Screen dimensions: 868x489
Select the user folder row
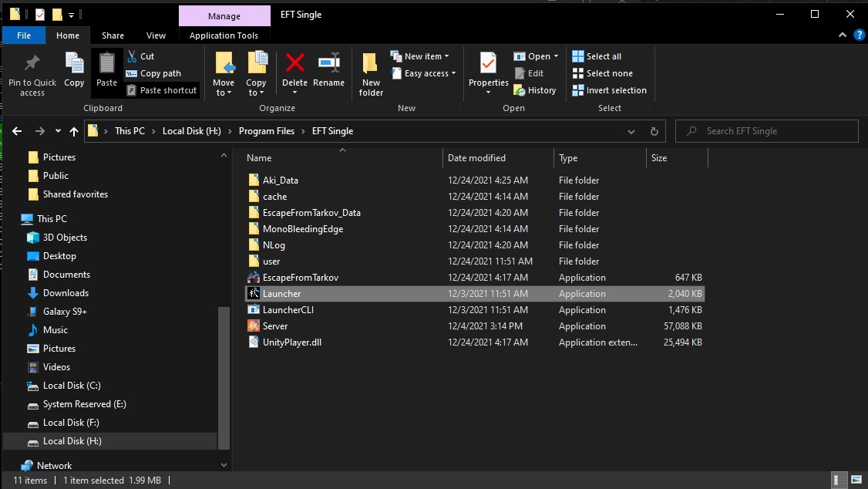point(474,261)
